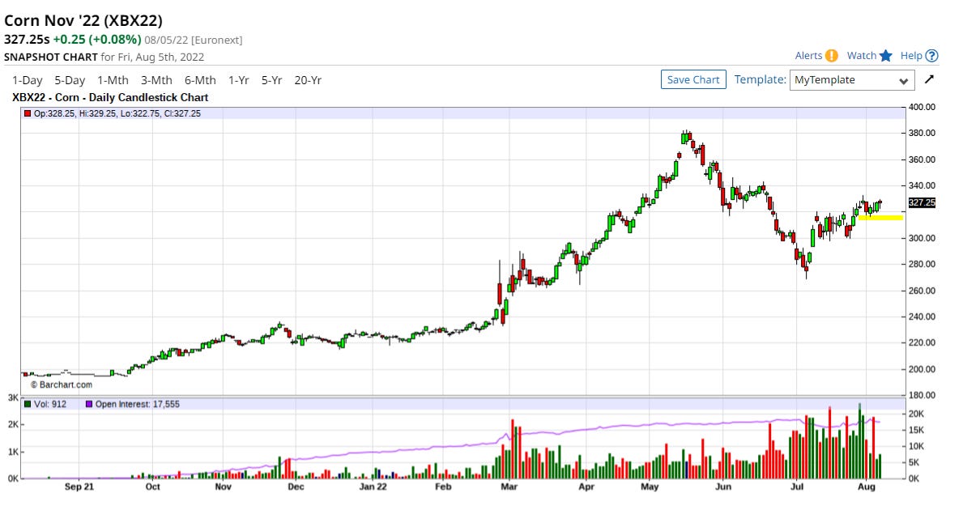Click the orange Alerts exclamation icon
The height and width of the screenshot is (510, 980).
tap(832, 56)
